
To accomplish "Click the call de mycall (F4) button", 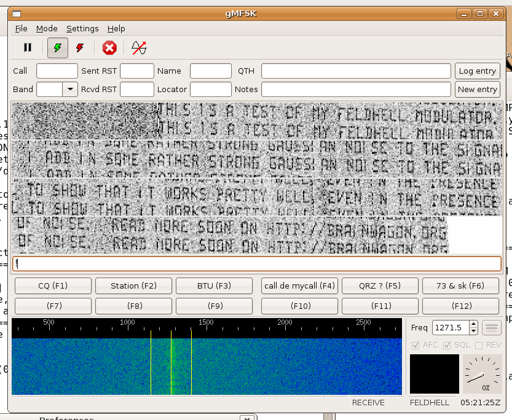I will click(x=299, y=286).
